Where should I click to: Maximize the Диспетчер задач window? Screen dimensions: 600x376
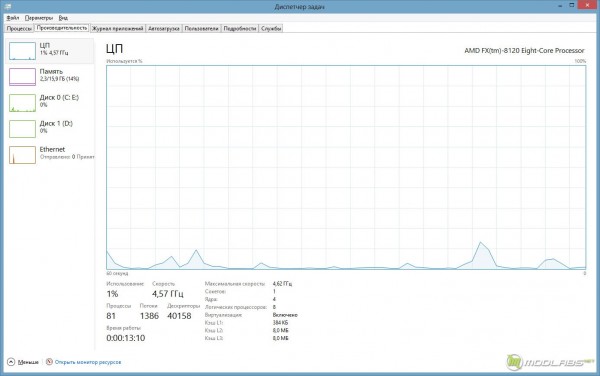click(x=572, y=5)
